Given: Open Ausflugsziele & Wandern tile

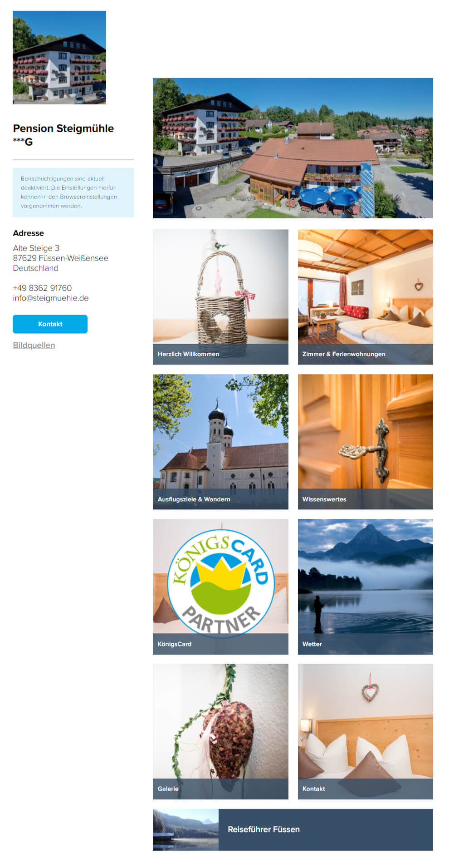Looking at the screenshot, I should point(220,442).
